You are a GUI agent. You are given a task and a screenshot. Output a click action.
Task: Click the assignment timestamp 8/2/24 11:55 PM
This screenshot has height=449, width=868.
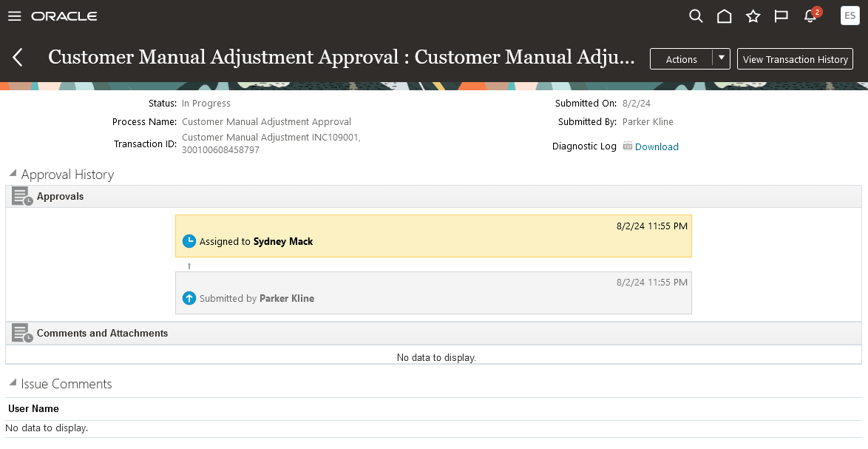[x=652, y=226]
